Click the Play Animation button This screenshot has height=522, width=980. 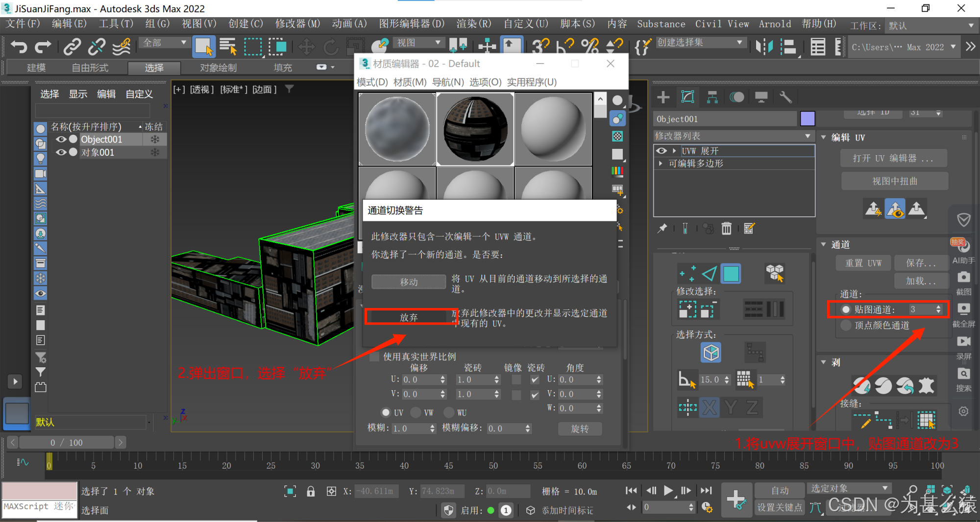(668, 490)
